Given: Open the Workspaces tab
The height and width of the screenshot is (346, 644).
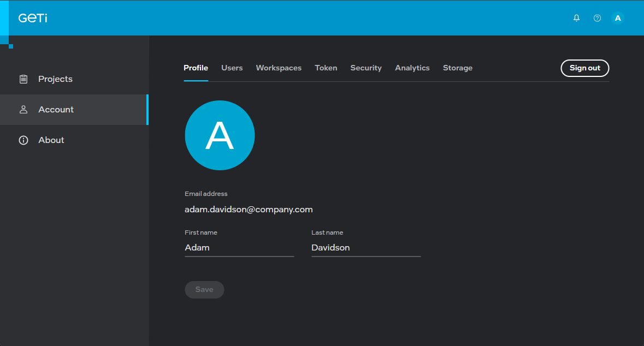Looking at the screenshot, I should pyautogui.click(x=279, y=68).
